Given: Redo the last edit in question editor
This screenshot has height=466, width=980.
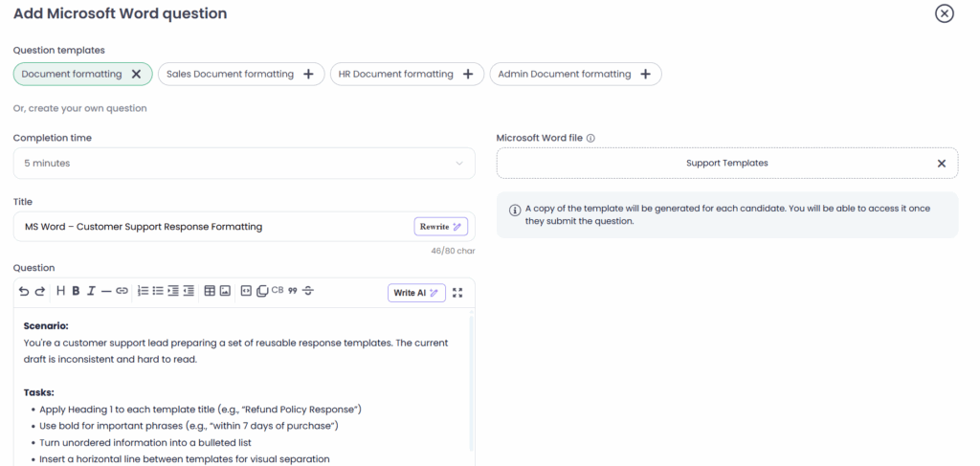Looking at the screenshot, I should coord(39,291).
